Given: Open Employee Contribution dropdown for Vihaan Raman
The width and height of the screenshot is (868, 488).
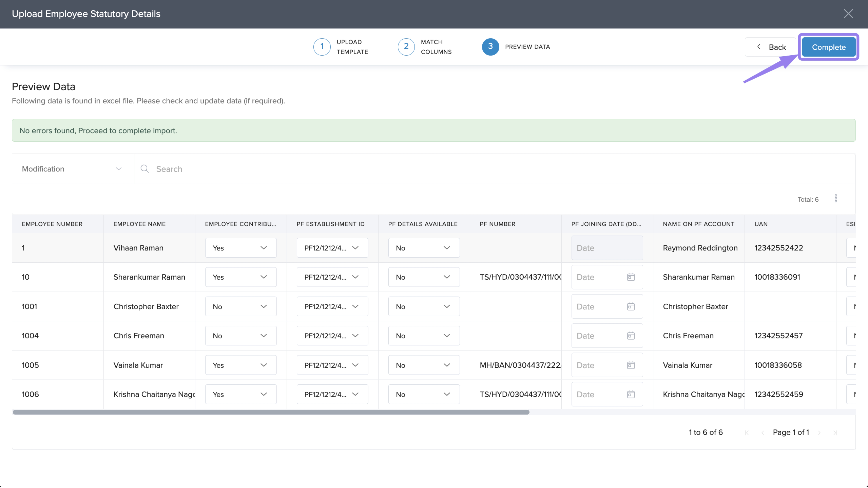Looking at the screenshot, I should coord(241,248).
